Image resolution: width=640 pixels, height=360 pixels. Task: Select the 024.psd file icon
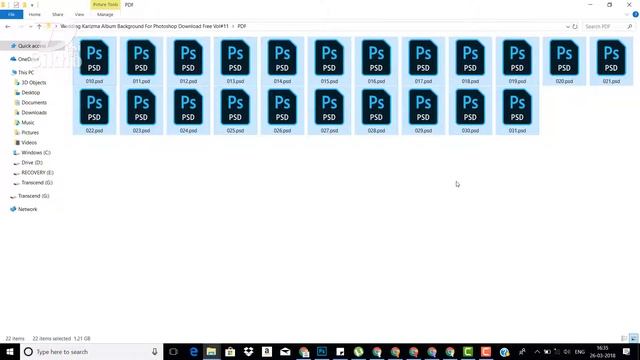(188, 107)
